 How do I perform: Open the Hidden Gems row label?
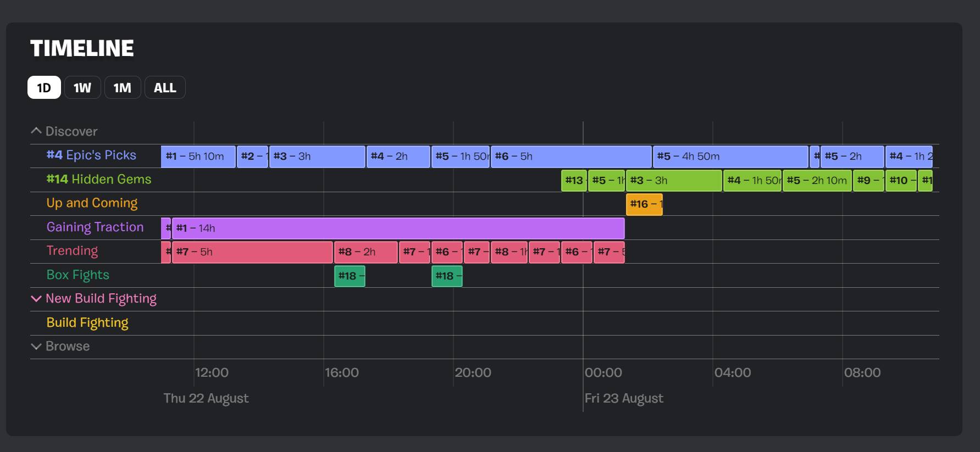[x=99, y=179]
